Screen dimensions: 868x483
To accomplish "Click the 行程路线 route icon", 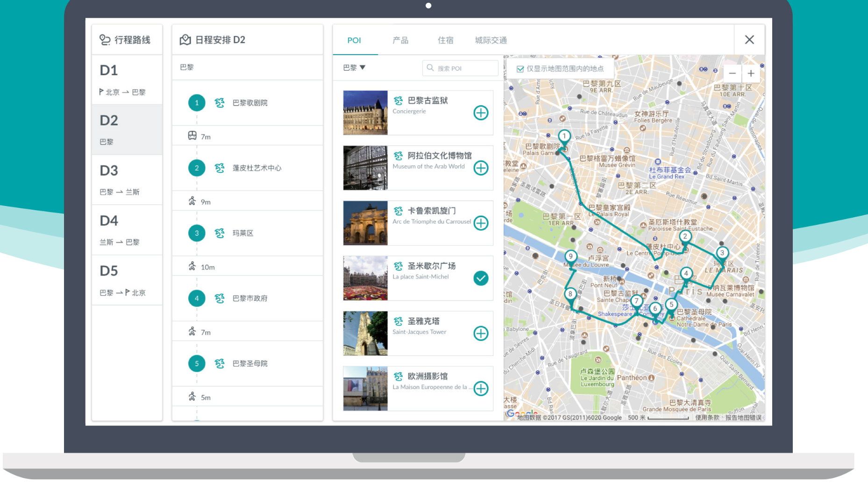I will pos(105,40).
